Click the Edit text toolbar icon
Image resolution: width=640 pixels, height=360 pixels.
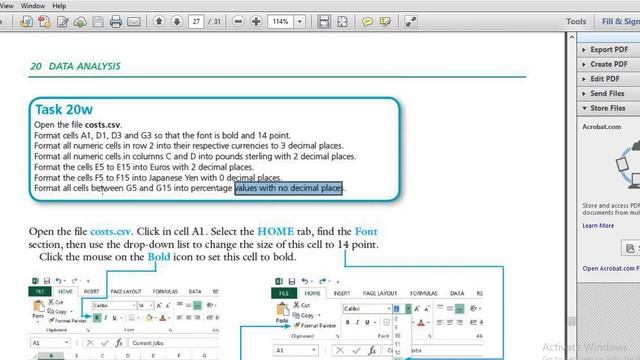(x=62, y=22)
